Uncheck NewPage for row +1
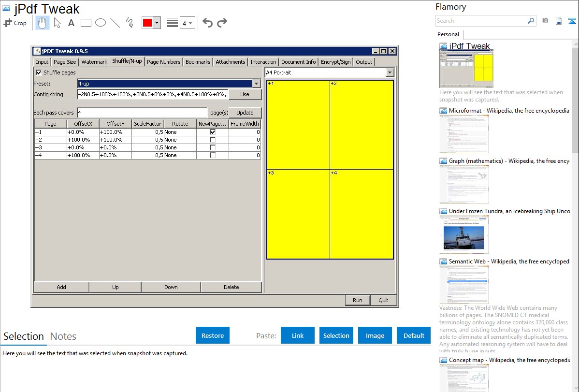579x392 pixels. (213, 132)
